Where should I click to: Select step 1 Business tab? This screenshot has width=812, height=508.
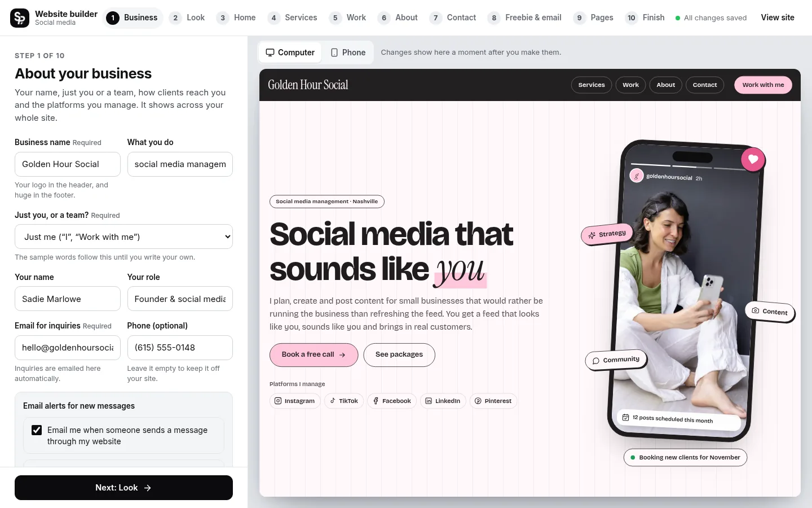coord(133,18)
